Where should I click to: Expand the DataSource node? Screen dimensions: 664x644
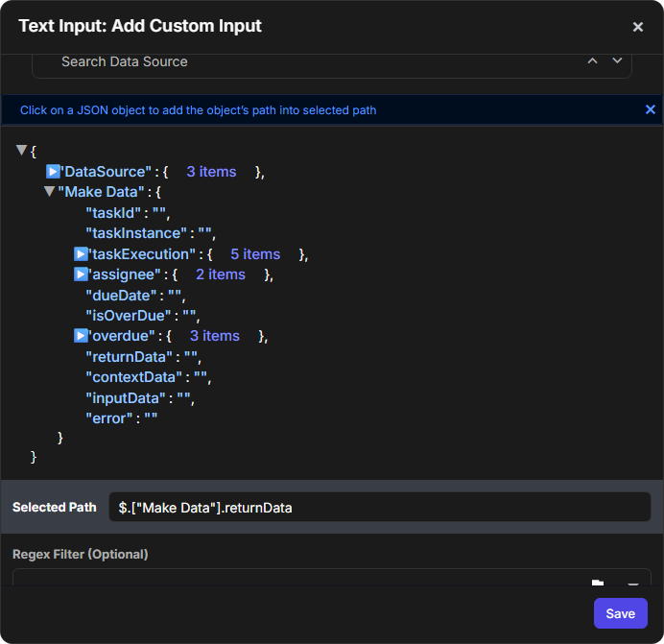click(x=53, y=172)
